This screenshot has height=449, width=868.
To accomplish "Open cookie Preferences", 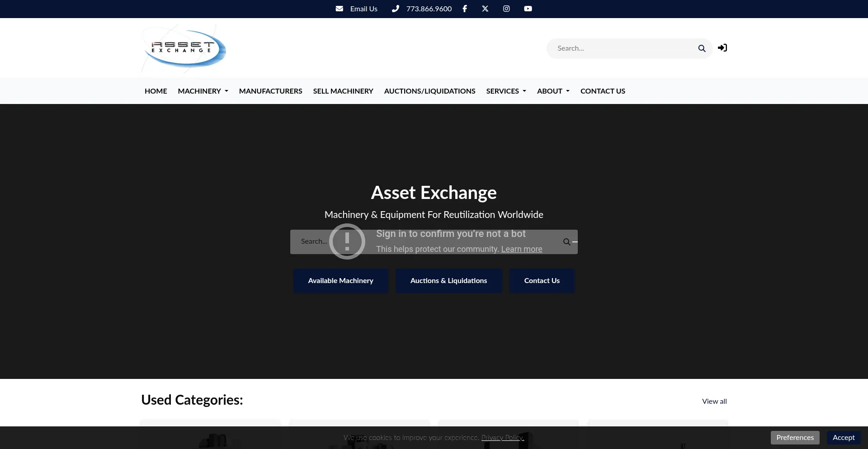I will [x=795, y=438].
